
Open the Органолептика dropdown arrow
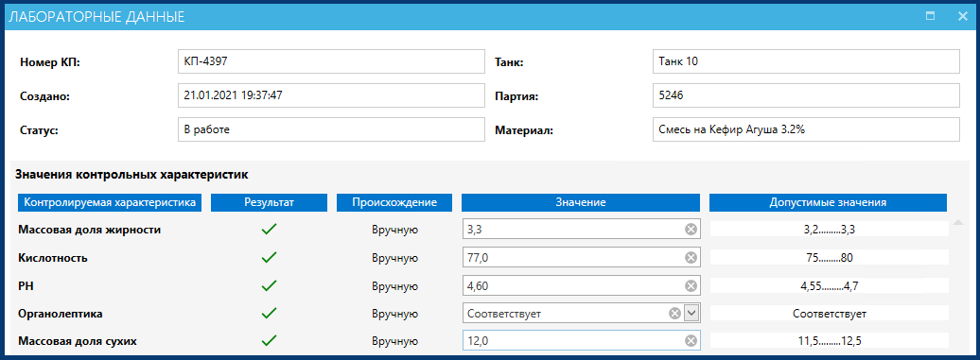coord(691,313)
